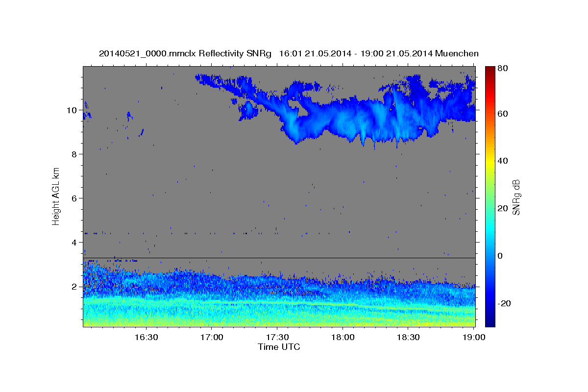The height and width of the screenshot is (392, 588).
Task: Click the 17:30 time tick label
Action: (277, 338)
